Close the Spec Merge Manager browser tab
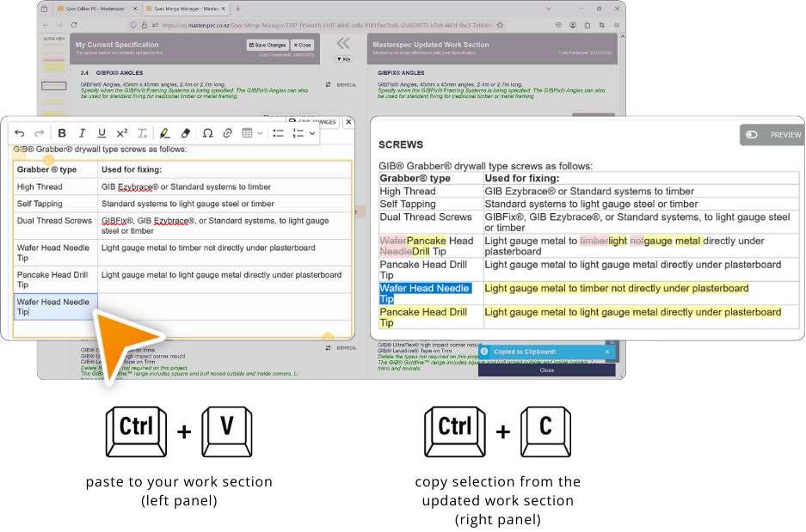This screenshot has height=532, width=806. (x=224, y=9)
